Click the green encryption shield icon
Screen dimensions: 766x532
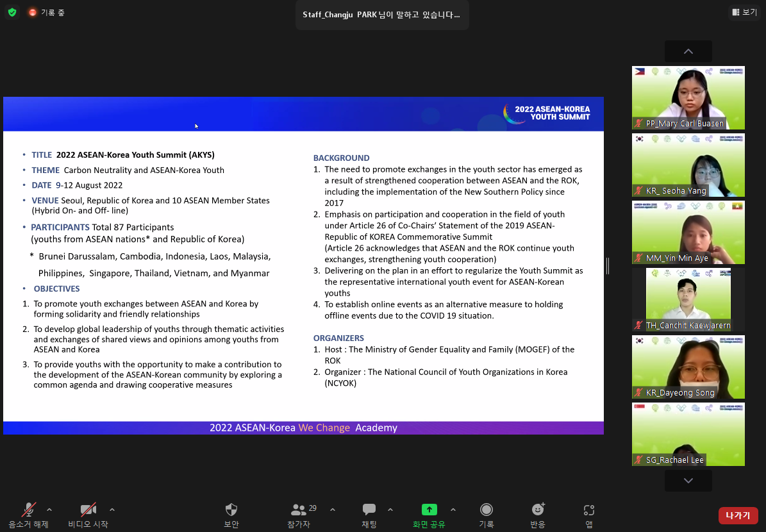pyautogui.click(x=12, y=12)
